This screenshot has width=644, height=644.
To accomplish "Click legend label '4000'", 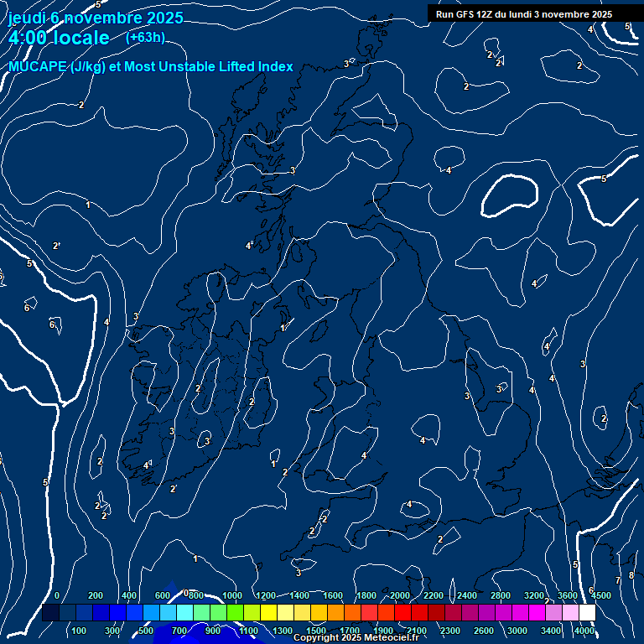I will (584, 631).
